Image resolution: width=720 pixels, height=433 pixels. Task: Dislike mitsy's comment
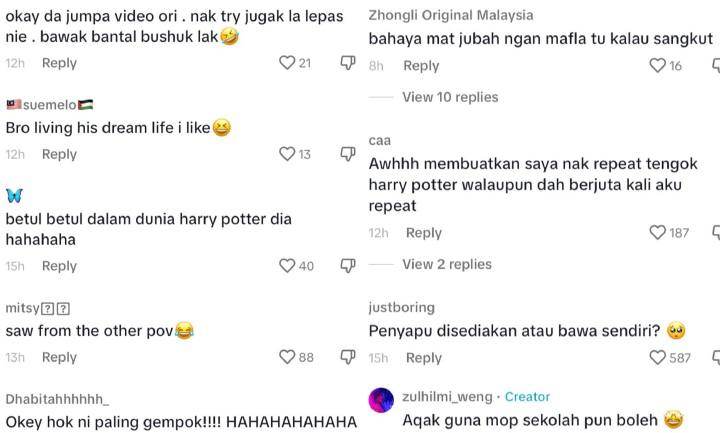347,357
